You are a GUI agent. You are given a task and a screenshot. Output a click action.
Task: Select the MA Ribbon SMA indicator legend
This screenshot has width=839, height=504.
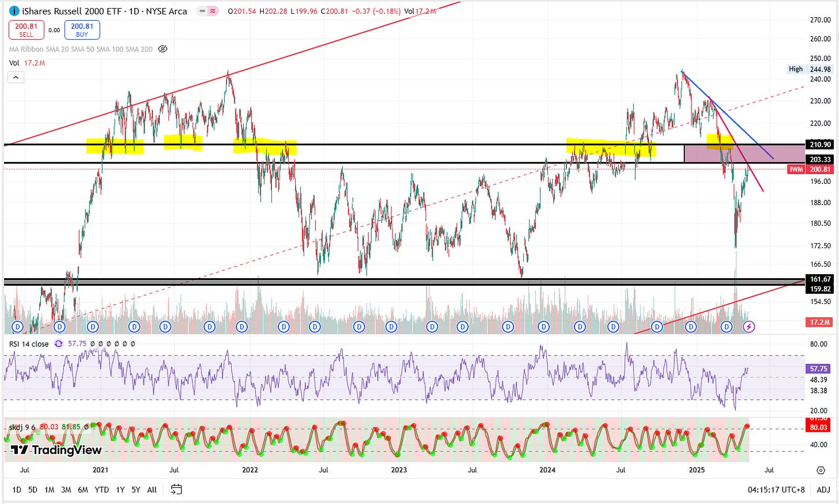pyautogui.click(x=81, y=49)
